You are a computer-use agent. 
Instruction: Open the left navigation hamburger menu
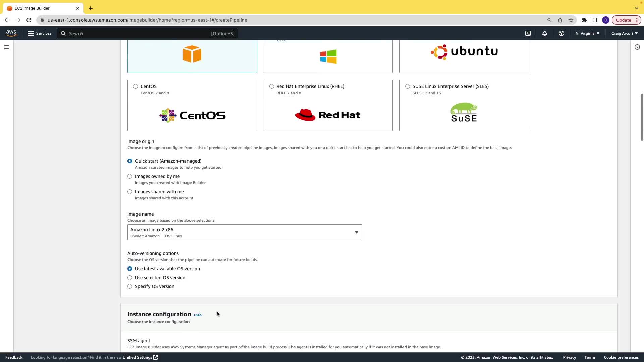click(x=7, y=47)
